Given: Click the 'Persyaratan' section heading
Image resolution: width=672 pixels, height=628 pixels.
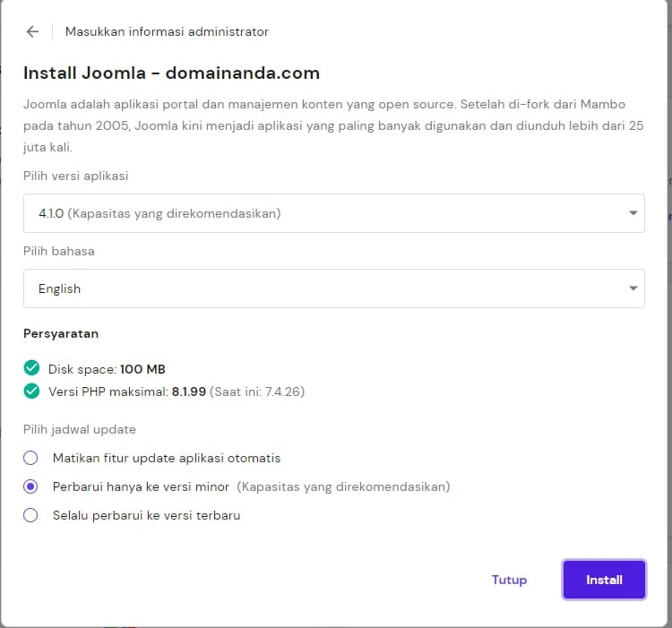Looking at the screenshot, I should point(61,333).
